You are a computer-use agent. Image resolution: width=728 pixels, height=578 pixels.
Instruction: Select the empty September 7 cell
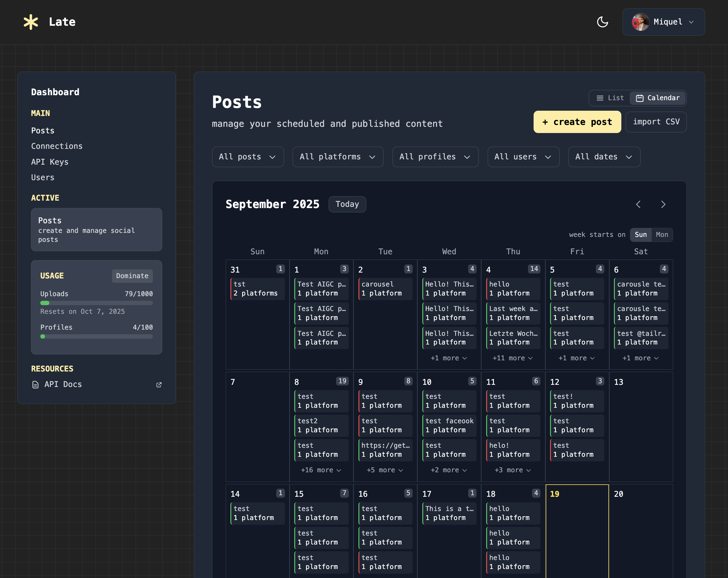pyautogui.click(x=257, y=427)
